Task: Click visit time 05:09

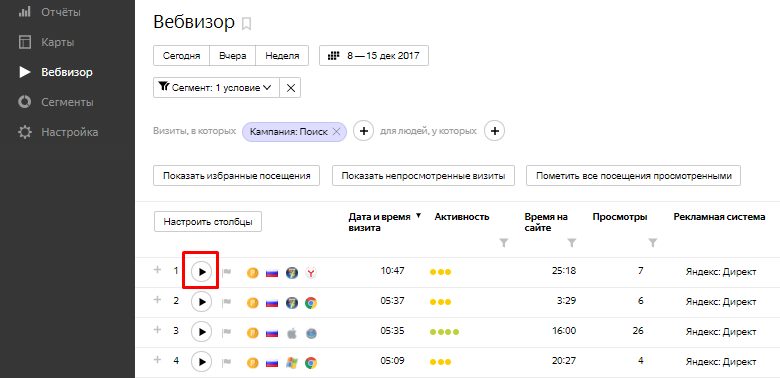Action: 392,361
